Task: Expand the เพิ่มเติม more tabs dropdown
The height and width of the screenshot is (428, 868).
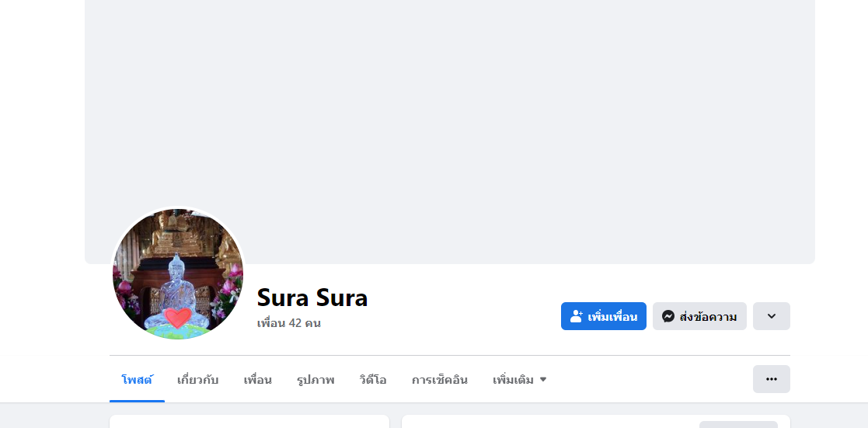Action: [x=519, y=380]
